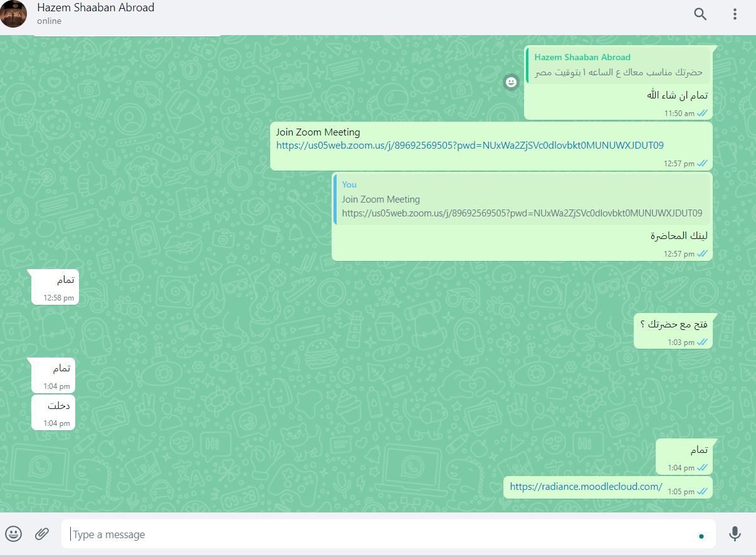Click the message 'تمام ان شاء الله'
The height and width of the screenshot is (557, 756).
[x=677, y=95]
